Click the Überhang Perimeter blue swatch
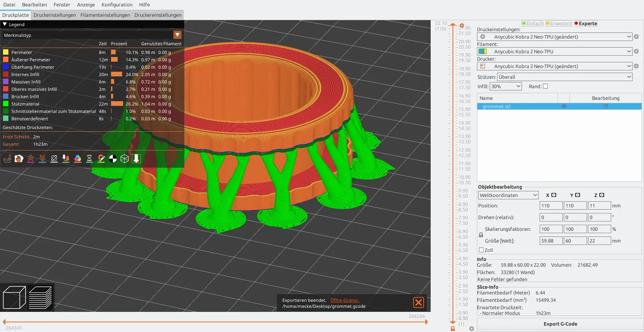The image size is (644, 332). [6, 67]
